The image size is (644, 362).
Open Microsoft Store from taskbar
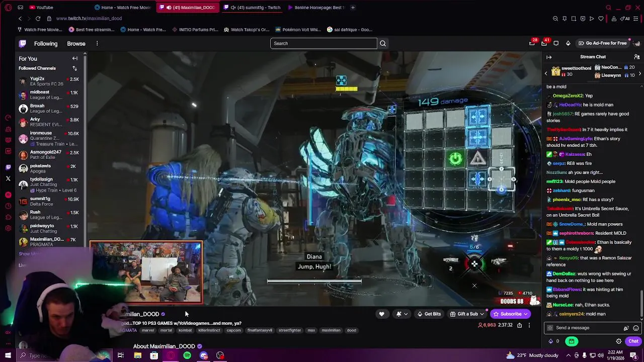(154, 355)
